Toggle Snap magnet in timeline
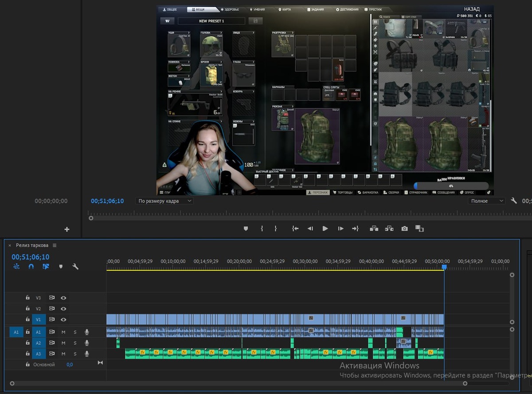 point(31,267)
